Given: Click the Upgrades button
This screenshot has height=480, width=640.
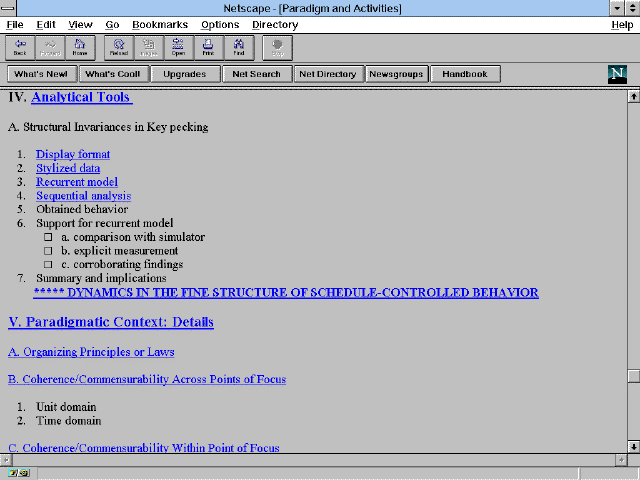Looking at the screenshot, I should [185, 74].
